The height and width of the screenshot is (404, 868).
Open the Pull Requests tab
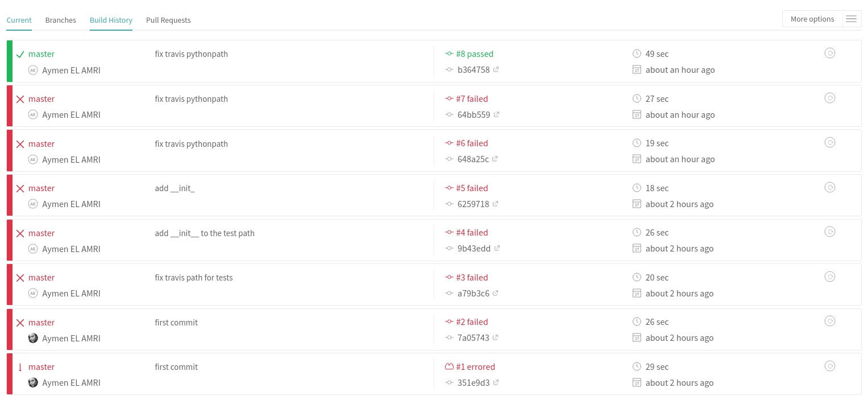tap(168, 20)
